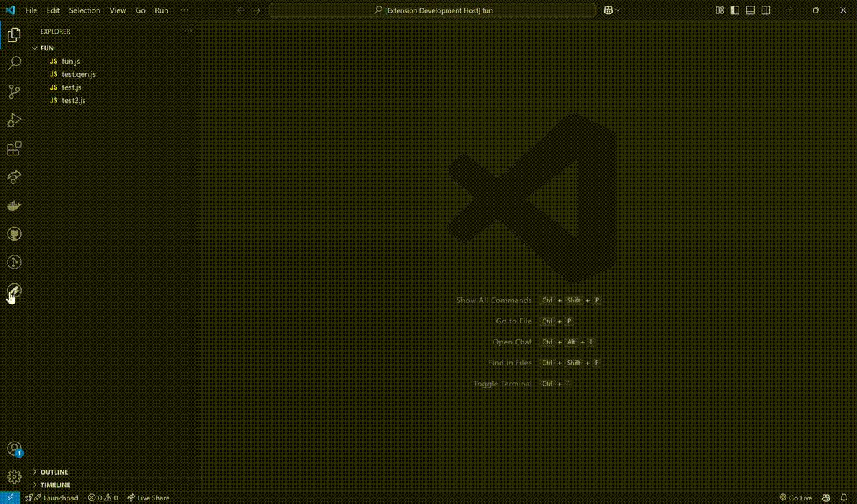
Task: Open the Run menu
Action: 162,10
